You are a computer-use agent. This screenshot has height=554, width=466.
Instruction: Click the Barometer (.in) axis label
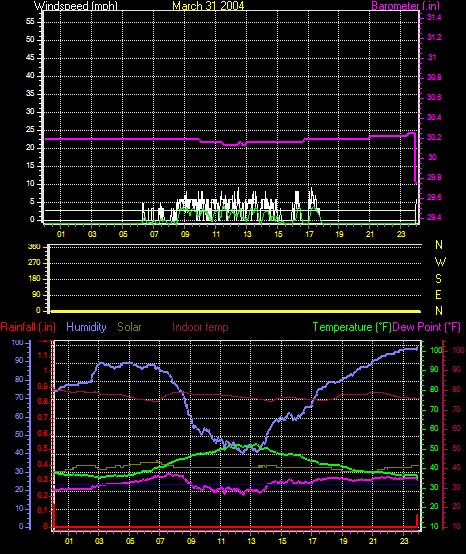point(406,6)
